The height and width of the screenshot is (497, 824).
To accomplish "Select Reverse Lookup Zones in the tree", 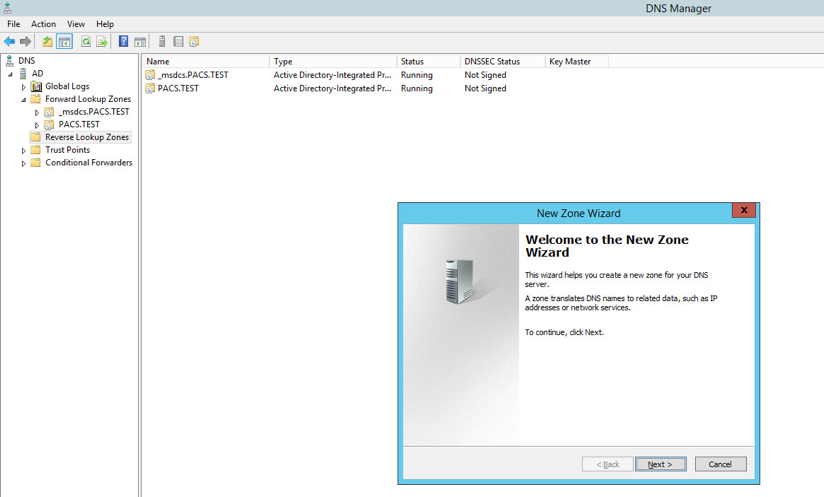I will pos(87,137).
